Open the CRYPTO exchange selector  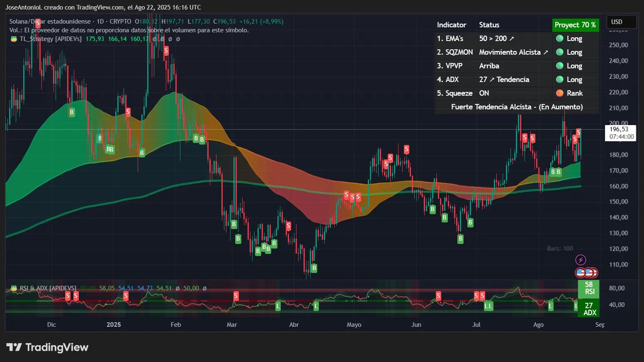pyautogui.click(x=121, y=21)
